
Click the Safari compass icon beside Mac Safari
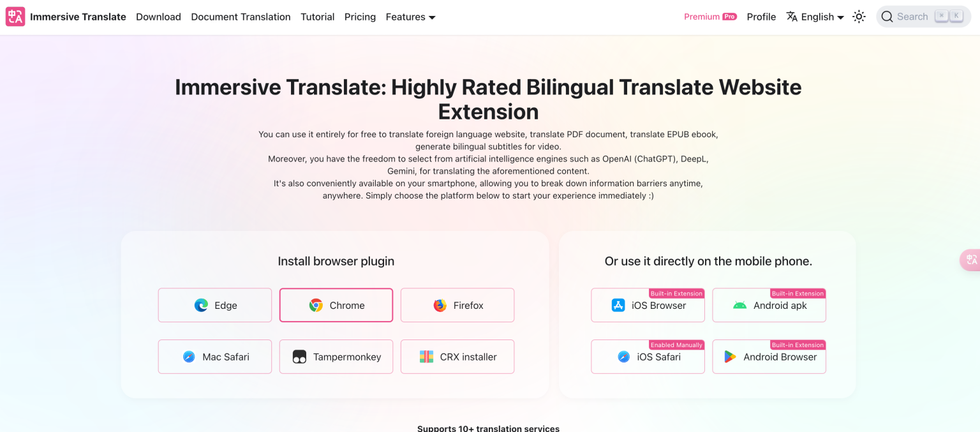pyautogui.click(x=189, y=357)
